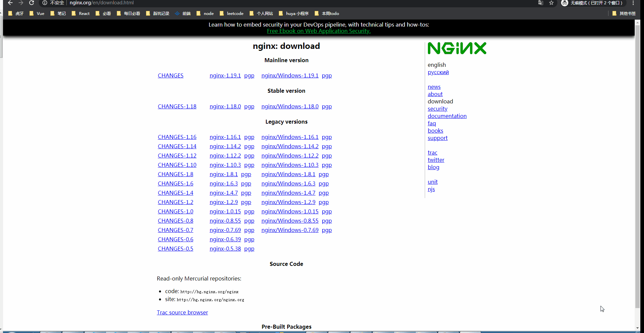Reload the nginx download page
This screenshot has height=333, width=644.
pyautogui.click(x=32, y=3)
